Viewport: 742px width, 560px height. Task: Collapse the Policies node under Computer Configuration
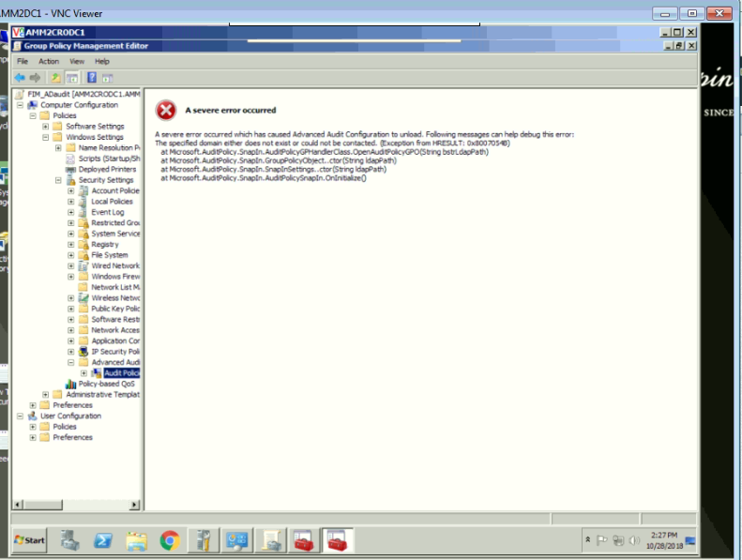coord(33,115)
